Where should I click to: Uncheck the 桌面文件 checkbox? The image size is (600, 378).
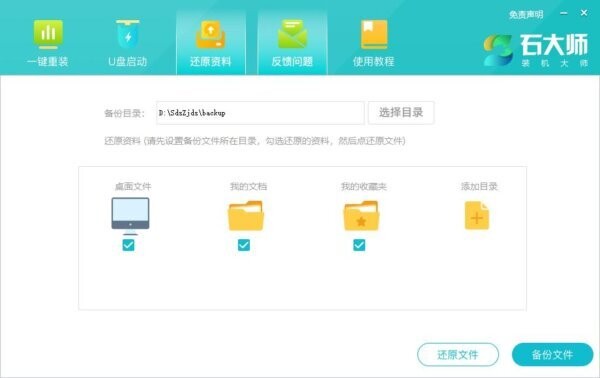(129, 245)
